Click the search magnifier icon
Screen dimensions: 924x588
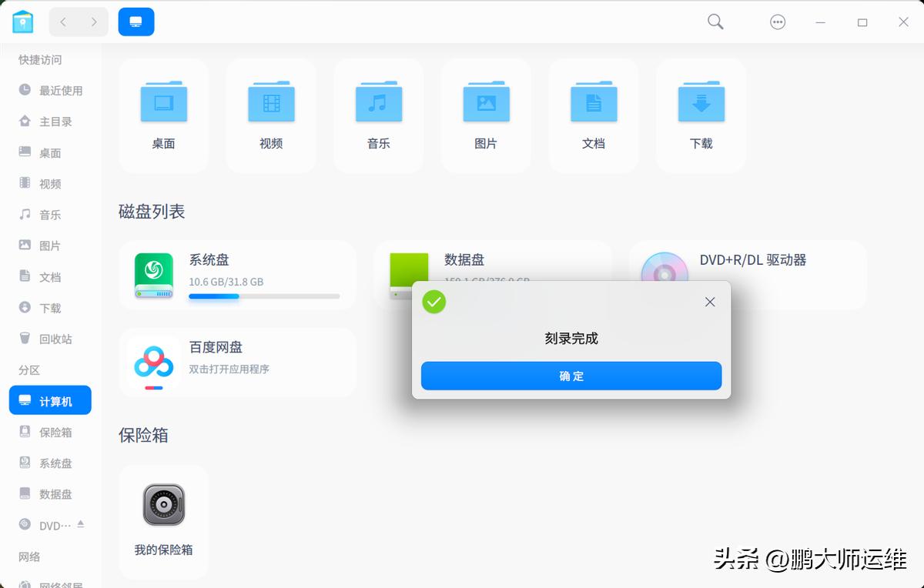[714, 22]
